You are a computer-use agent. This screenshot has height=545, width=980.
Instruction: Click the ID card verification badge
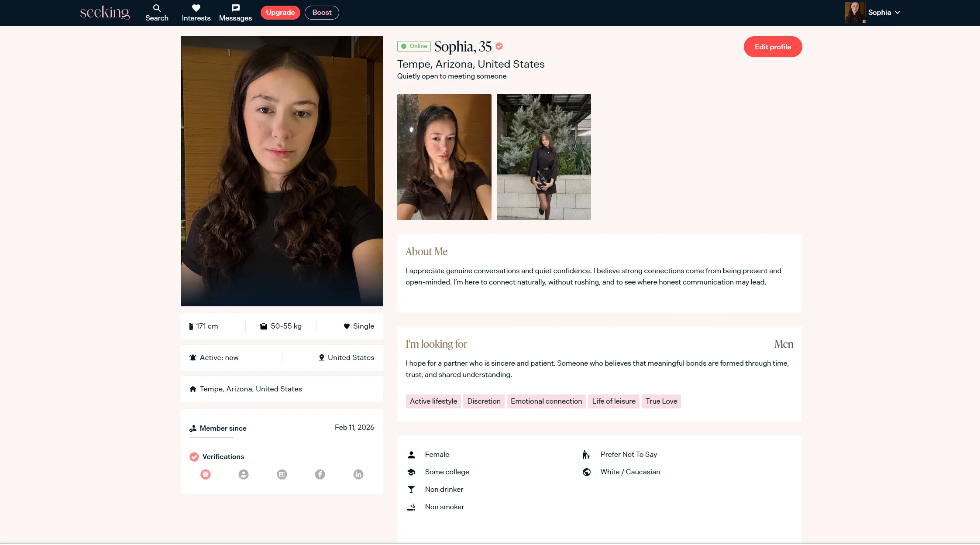(x=282, y=474)
